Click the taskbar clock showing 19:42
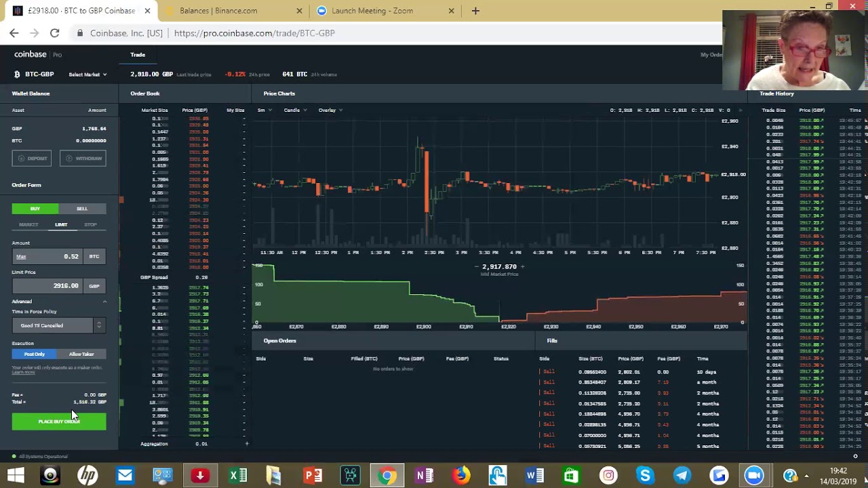The width and height of the screenshot is (868, 488). pyautogui.click(x=838, y=471)
